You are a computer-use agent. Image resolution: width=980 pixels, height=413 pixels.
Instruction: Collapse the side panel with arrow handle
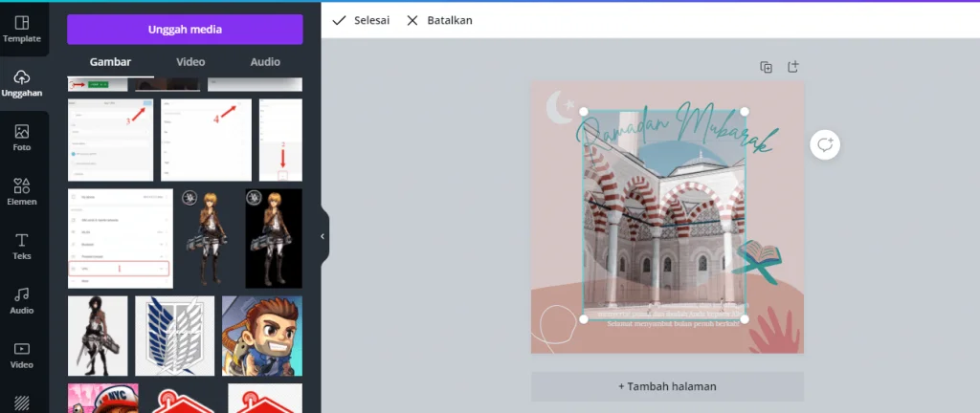click(323, 236)
